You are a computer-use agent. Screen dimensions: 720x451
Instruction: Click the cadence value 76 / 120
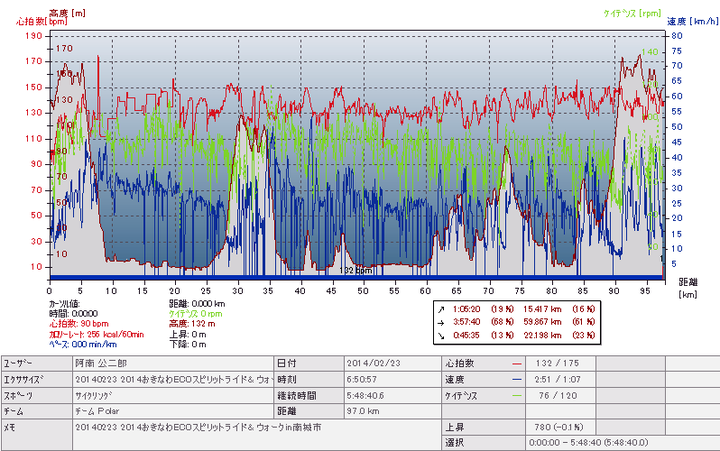[557, 395]
